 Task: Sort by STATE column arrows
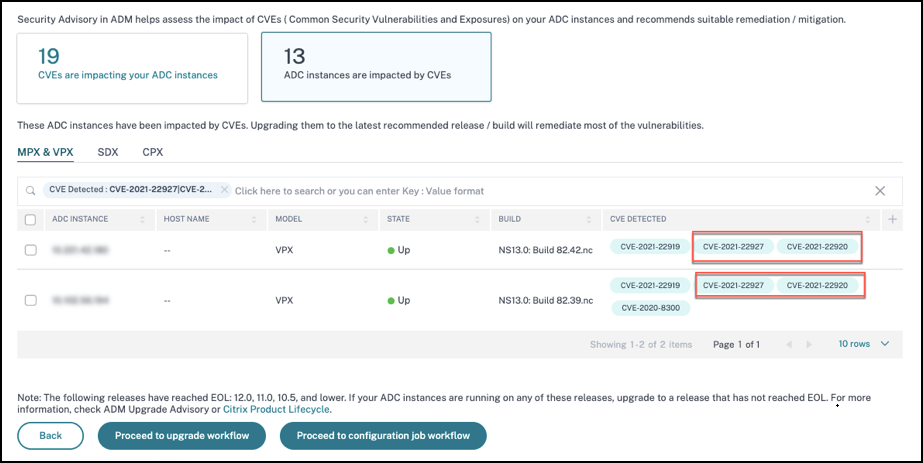pos(477,219)
